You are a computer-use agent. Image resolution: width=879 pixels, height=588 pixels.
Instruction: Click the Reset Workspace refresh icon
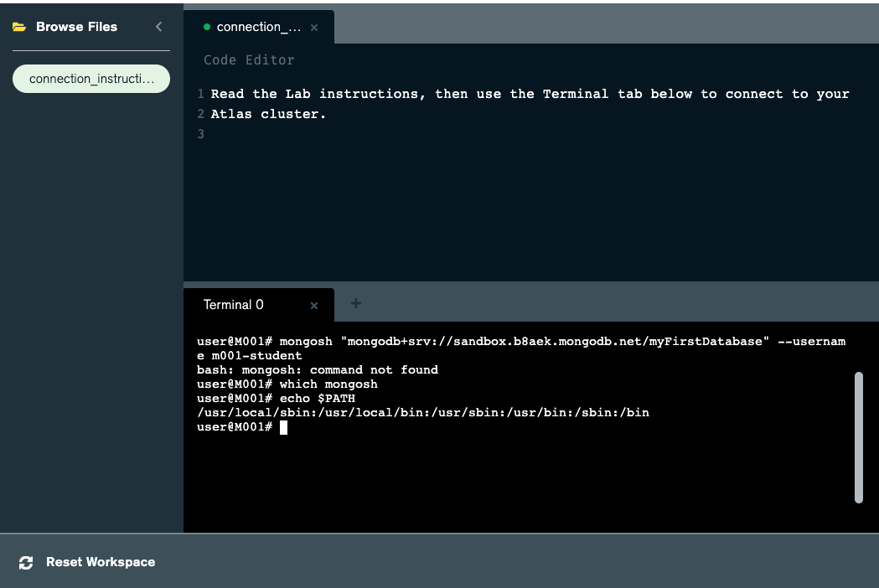tap(26, 562)
